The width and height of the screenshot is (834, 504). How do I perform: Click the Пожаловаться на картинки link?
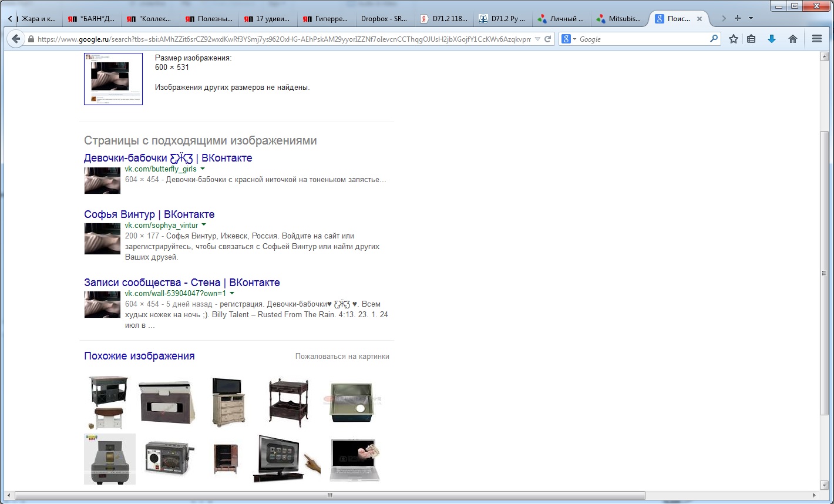pos(342,357)
